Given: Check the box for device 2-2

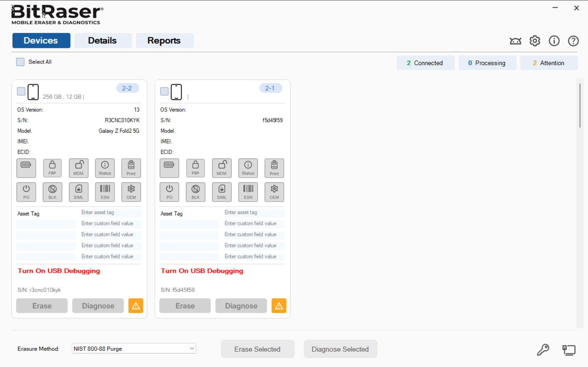Looking at the screenshot, I should pyautogui.click(x=21, y=91).
